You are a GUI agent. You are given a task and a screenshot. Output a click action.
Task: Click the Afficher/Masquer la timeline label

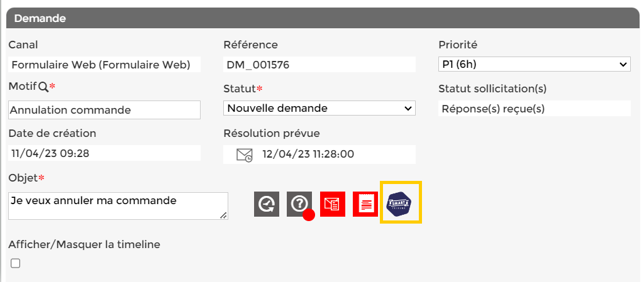[84, 244]
